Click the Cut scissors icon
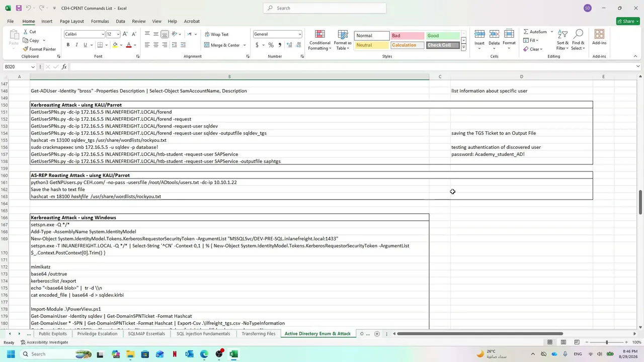Viewport: 644px width, 362px height. [x=26, y=32]
